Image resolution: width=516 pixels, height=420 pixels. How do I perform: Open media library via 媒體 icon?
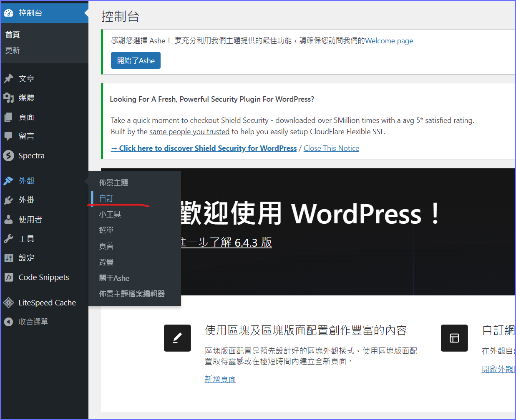pyautogui.click(x=8, y=98)
